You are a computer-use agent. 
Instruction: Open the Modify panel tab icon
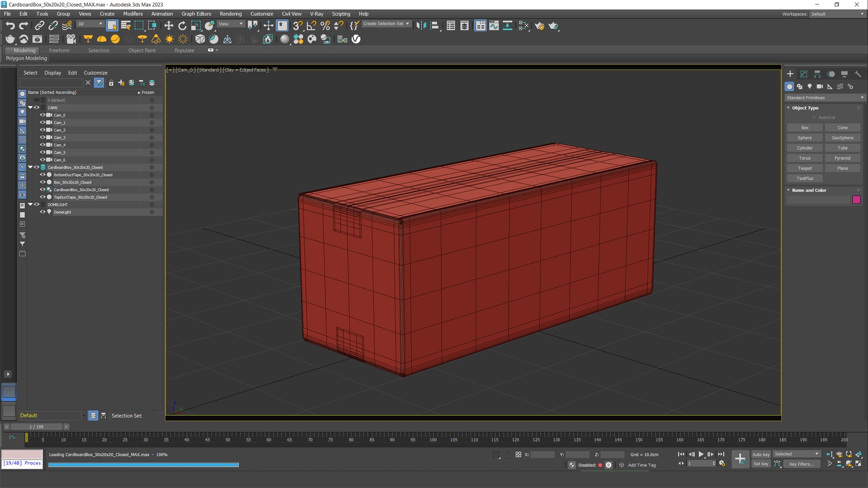(804, 74)
